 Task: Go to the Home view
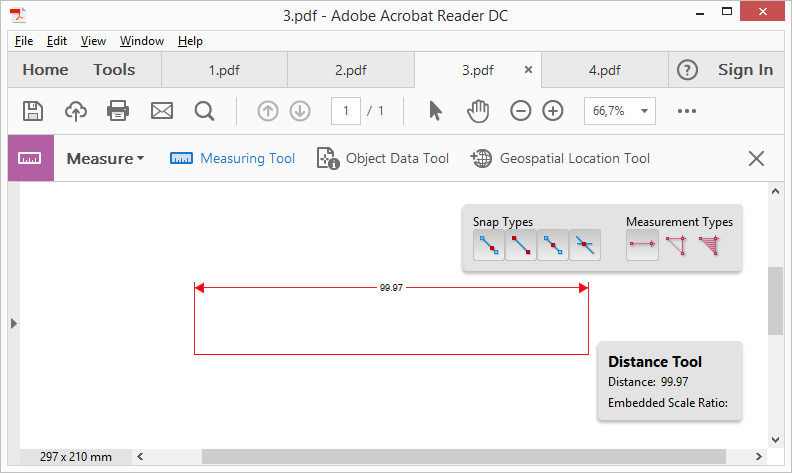click(x=45, y=70)
